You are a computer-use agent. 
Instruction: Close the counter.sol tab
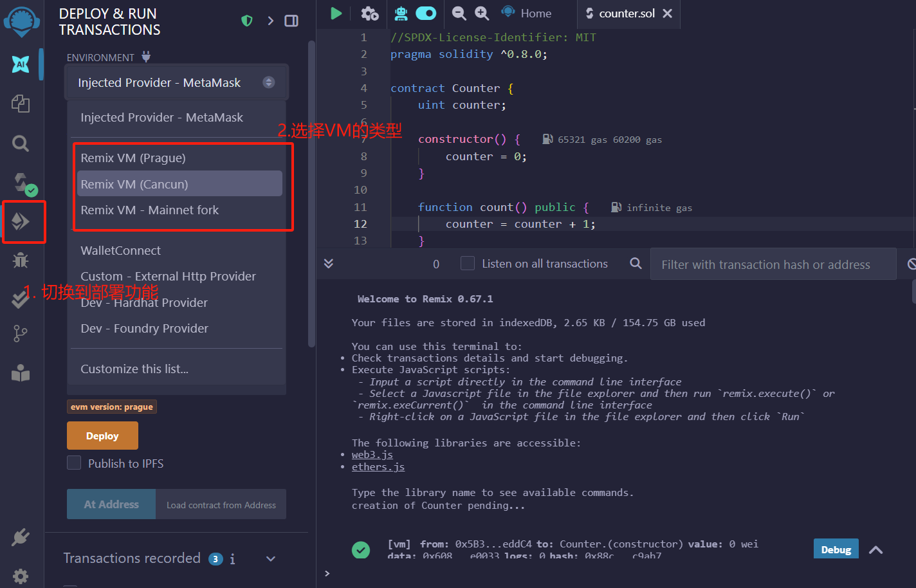[x=668, y=13]
